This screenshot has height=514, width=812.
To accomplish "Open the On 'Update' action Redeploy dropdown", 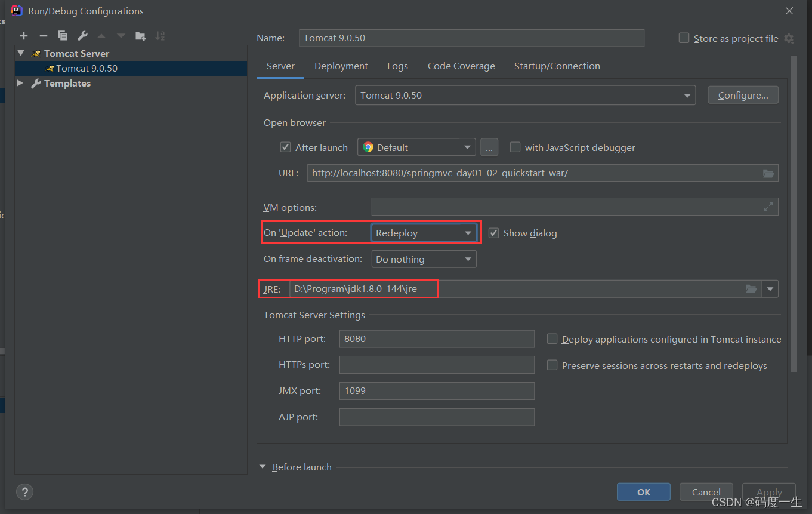I will click(x=424, y=233).
